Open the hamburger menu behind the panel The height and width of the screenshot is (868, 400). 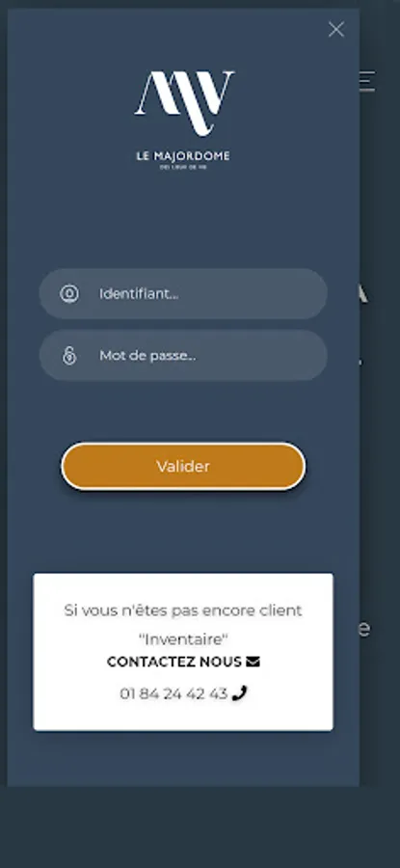[x=367, y=81]
